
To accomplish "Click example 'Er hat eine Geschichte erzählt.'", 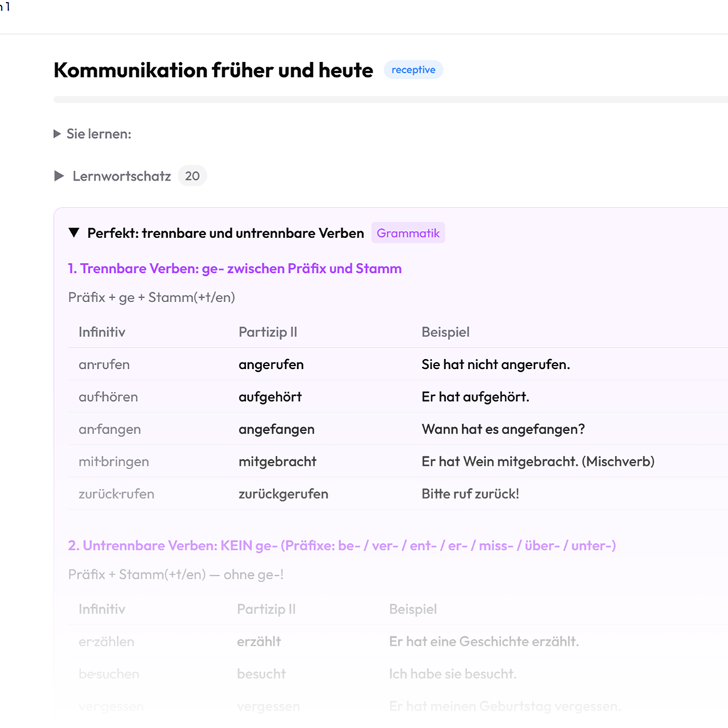I will [x=483, y=641].
